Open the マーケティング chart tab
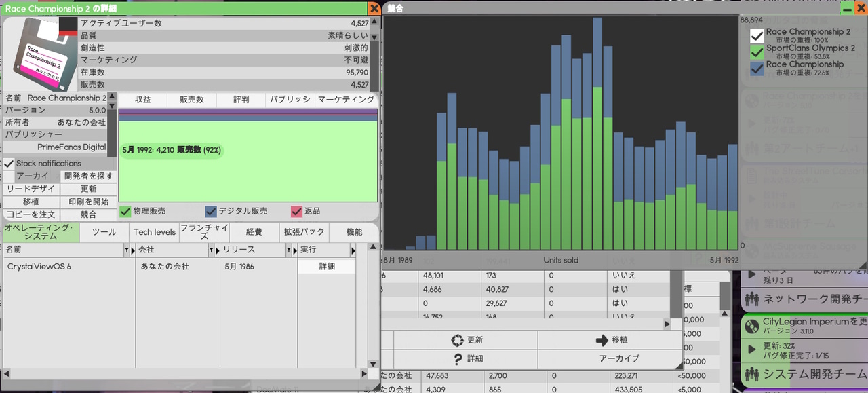Image resolution: width=868 pixels, height=393 pixels. tap(347, 100)
